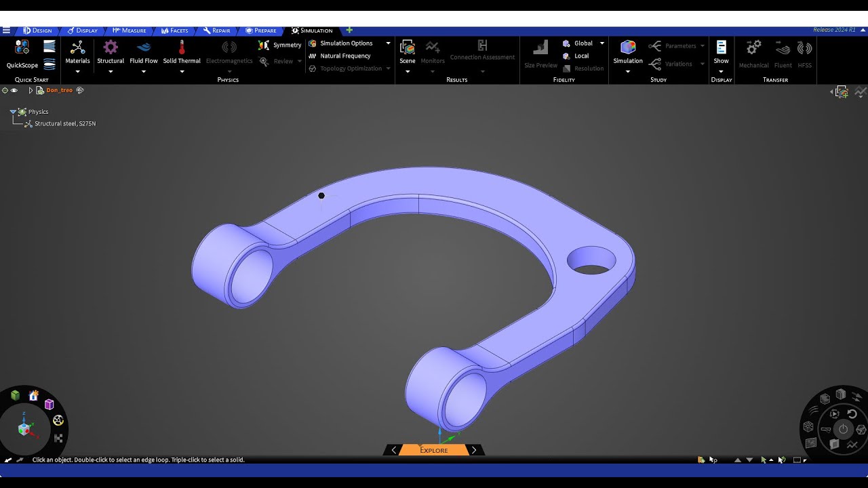Open the Structural dropdown arrow
Image resolution: width=868 pixels, height=488 pixels.
click(111, 71)
